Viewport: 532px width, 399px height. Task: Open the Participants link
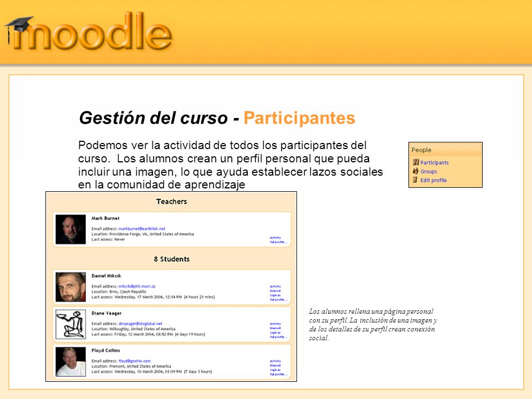click(434, 162)
